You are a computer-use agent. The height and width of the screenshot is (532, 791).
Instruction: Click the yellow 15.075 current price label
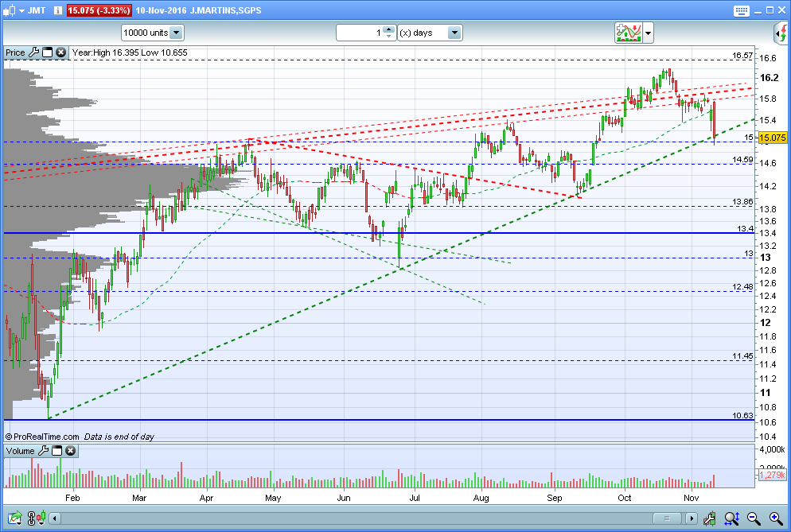tap(773, 138)
